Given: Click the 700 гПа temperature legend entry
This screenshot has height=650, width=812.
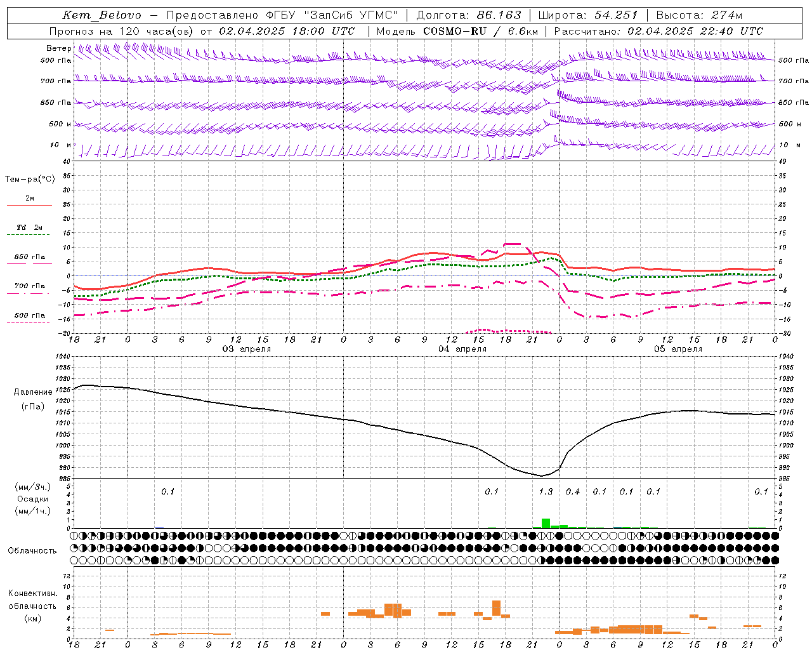Looking at the screenshot, I should [x=30, y=286].
